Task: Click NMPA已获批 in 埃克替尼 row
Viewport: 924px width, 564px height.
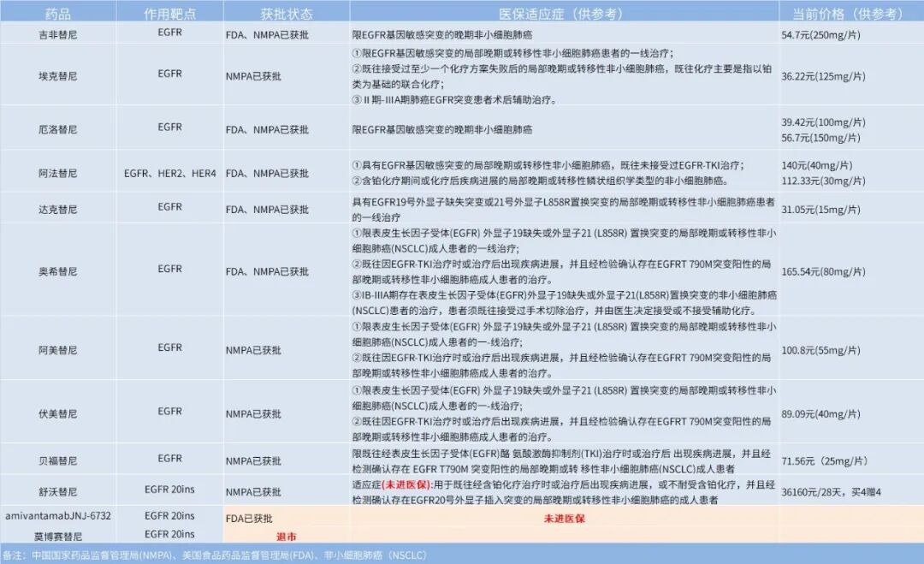Action: (253, 76)
